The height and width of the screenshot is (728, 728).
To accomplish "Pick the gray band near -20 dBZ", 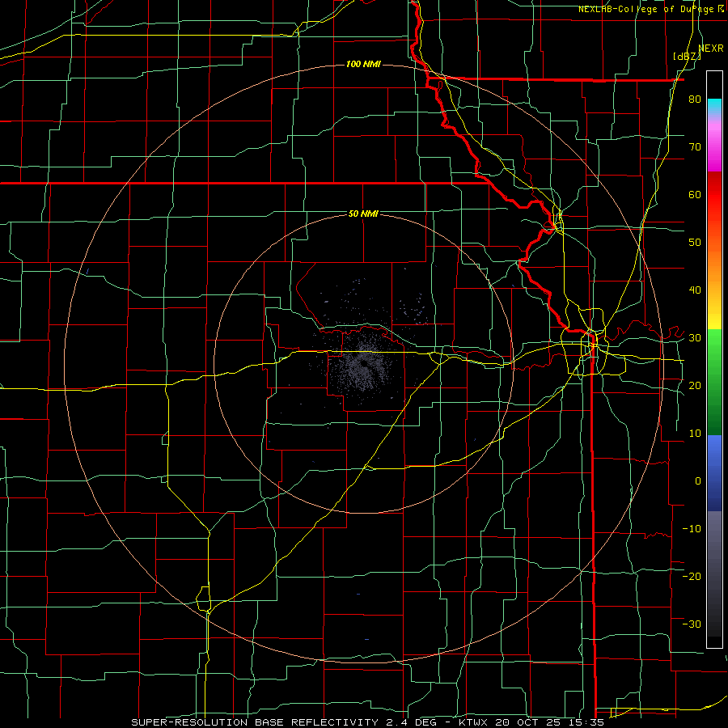I will [x=714, y=576].
